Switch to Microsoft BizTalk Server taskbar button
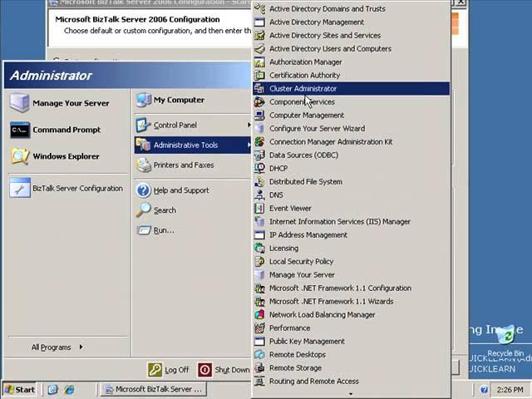 [154, 390]
